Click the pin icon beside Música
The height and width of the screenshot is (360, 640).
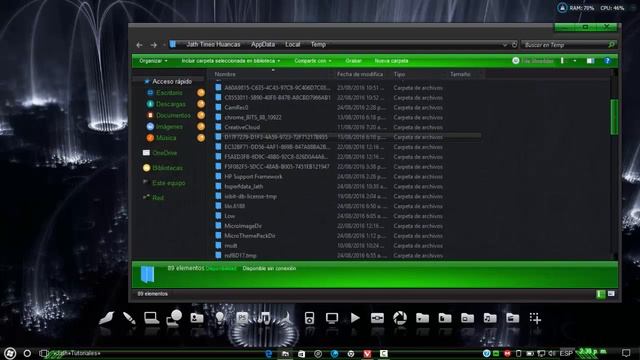[x=201, y=138]
